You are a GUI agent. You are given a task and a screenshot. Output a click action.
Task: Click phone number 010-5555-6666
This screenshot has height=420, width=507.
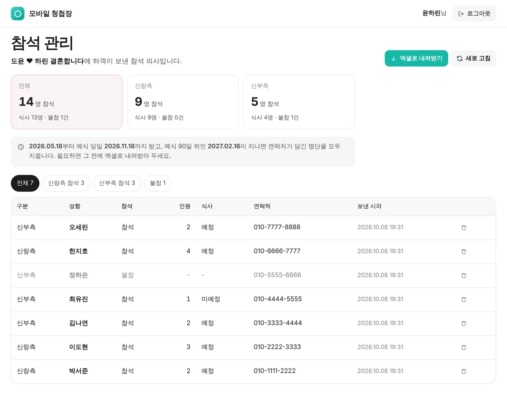278,275
